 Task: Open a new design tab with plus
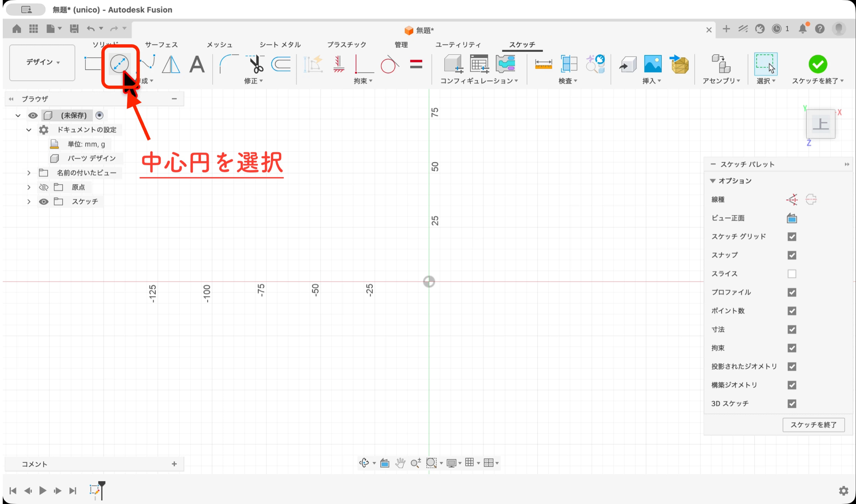[726, 29]
